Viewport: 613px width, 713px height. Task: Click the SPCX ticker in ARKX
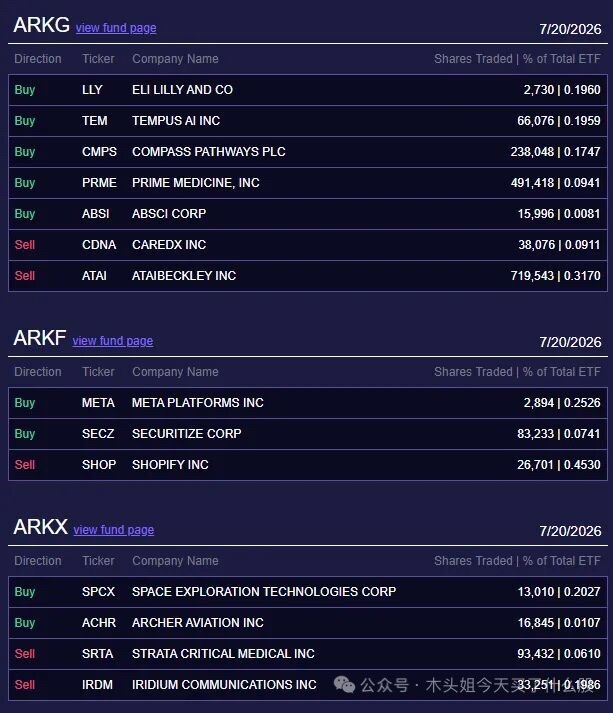tap(98, 592)
